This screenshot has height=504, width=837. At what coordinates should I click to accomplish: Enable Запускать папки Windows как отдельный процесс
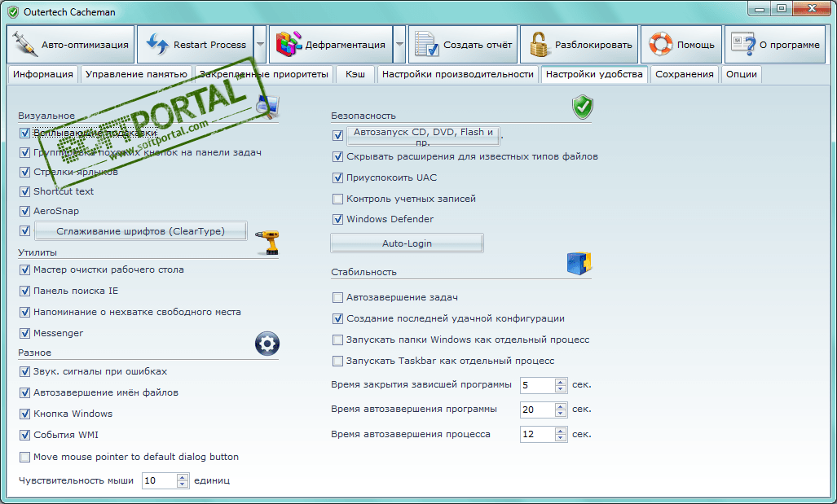pos(337,340)
